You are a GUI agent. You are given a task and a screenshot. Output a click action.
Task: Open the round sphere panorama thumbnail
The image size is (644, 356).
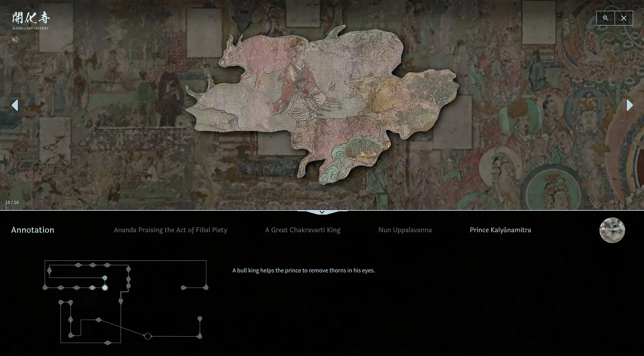click(x=612, y=230)
